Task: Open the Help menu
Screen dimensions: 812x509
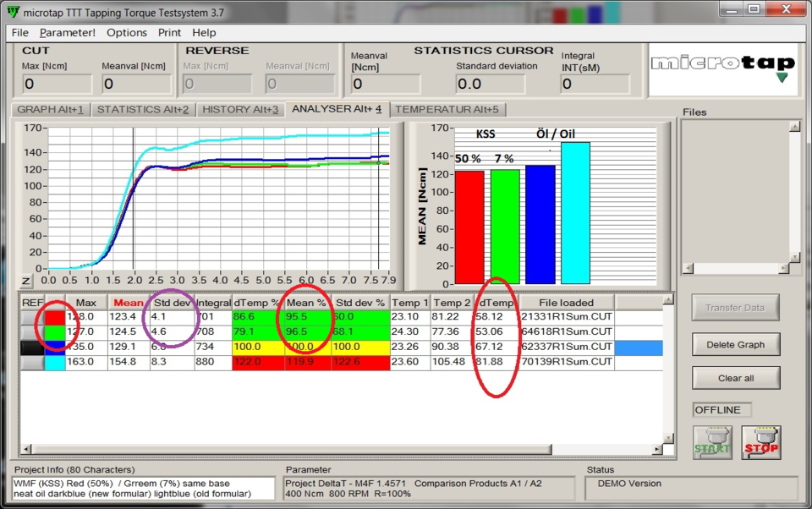Action: 204,33
